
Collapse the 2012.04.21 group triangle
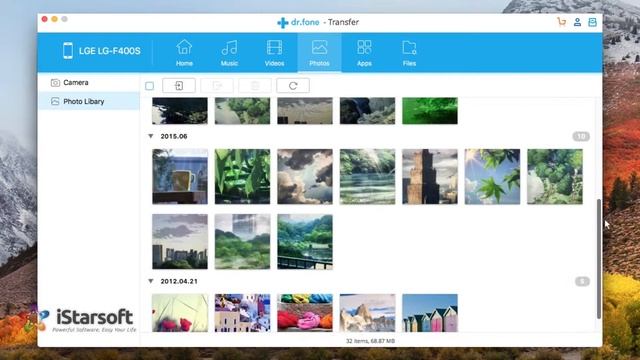click(x=151, y=281)
